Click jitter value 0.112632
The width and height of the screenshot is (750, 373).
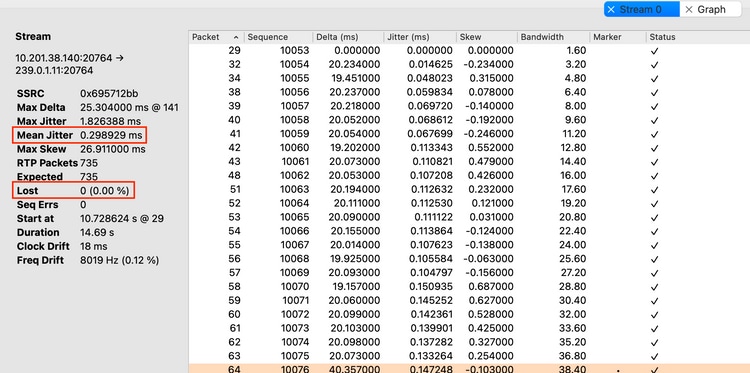431,189
